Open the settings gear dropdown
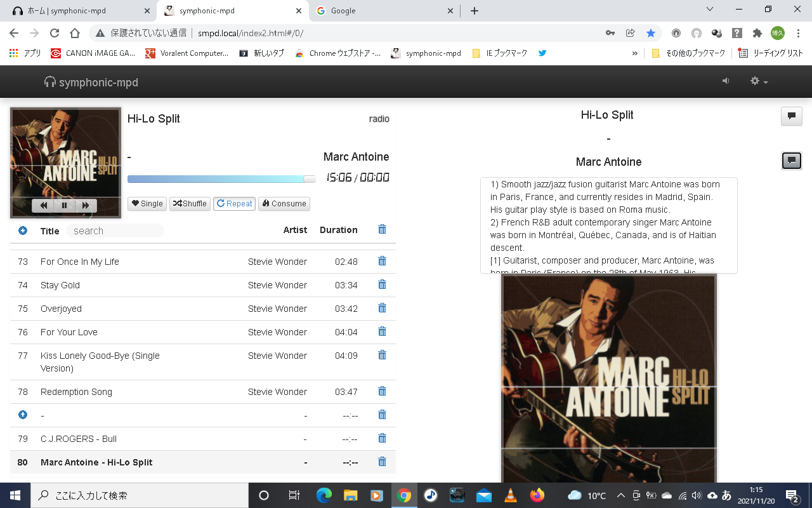The width and height of the screenshot is (812, 508). [x=759, y=81]
